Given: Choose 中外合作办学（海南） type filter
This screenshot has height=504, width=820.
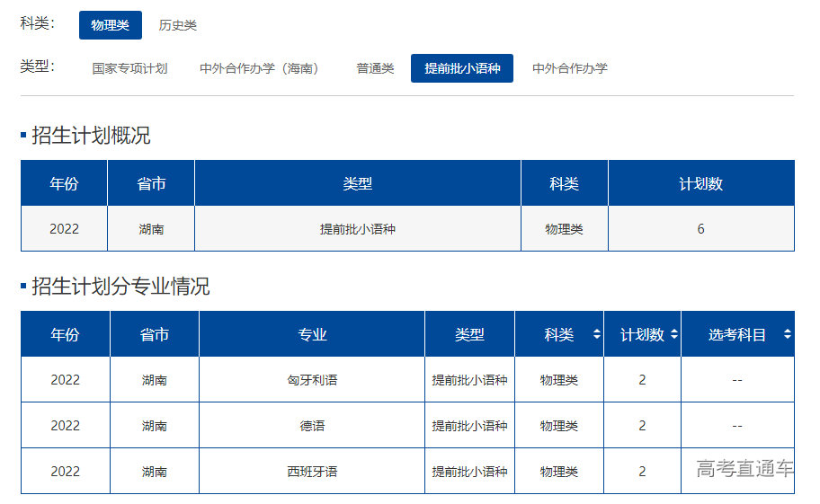Looking at the screenshot, I should point(261,68).
